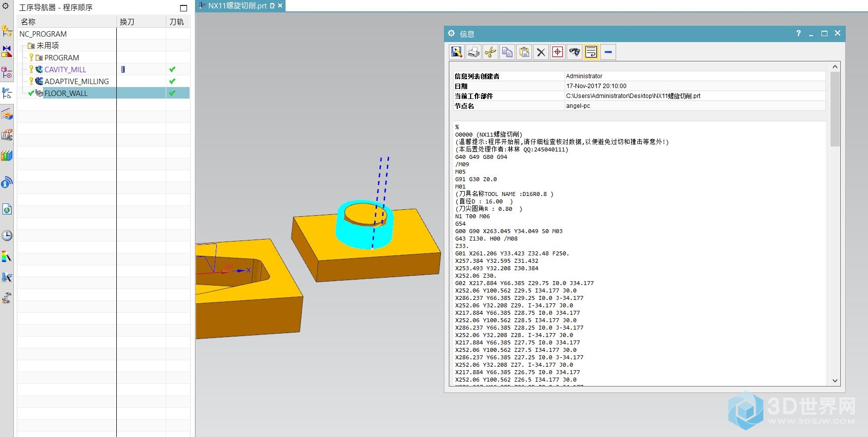Image resolution: width=868 pixels, height=437 pixels.
Task: Click the red crosshair target icon
Action: [x=558, y=52]
